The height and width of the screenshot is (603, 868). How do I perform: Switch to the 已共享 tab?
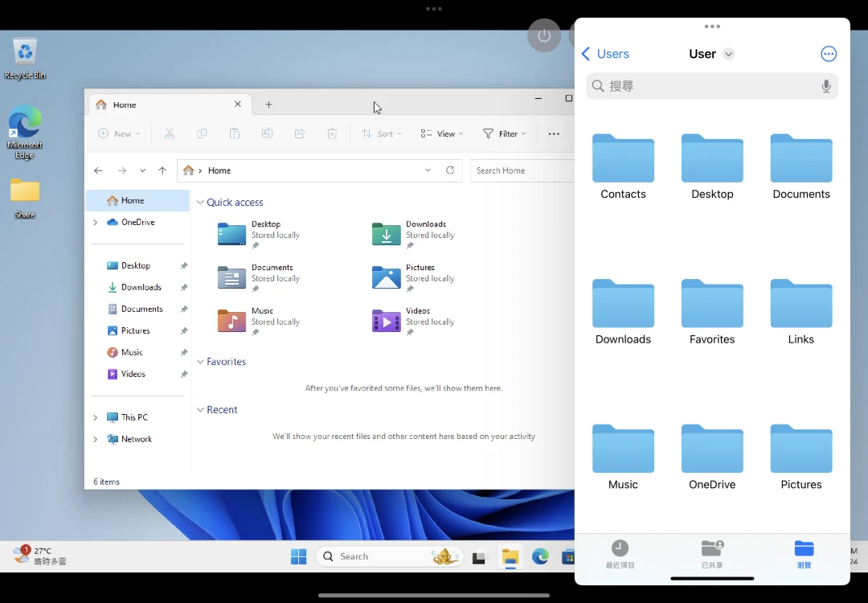712,554
